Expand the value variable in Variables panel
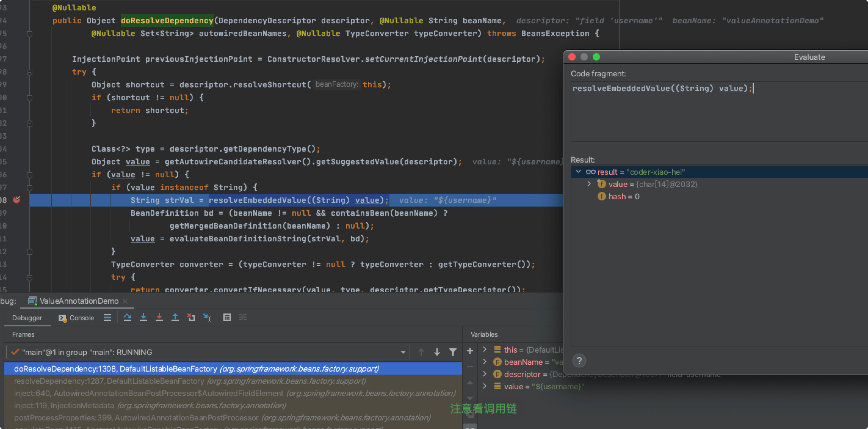868x429 pixels. click(x=485, y=386)
